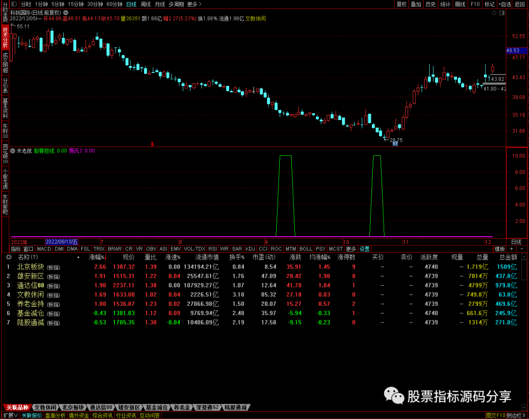
Task: Sort table by 现价 column header
Action: click(128, 257)
